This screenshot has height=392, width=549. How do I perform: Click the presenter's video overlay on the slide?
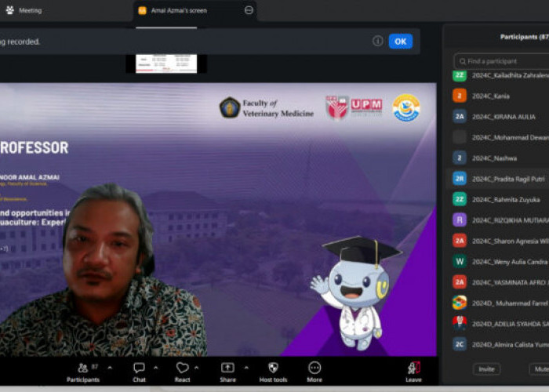point(104,270)
